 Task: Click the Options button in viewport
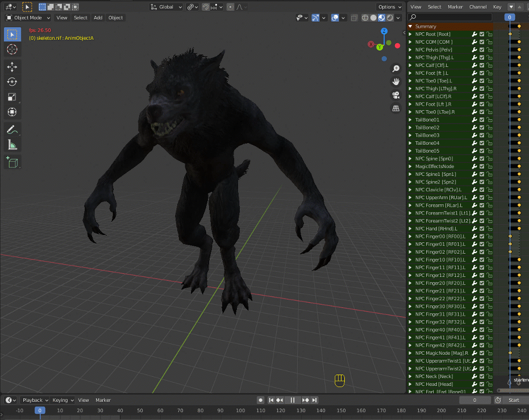389,7
